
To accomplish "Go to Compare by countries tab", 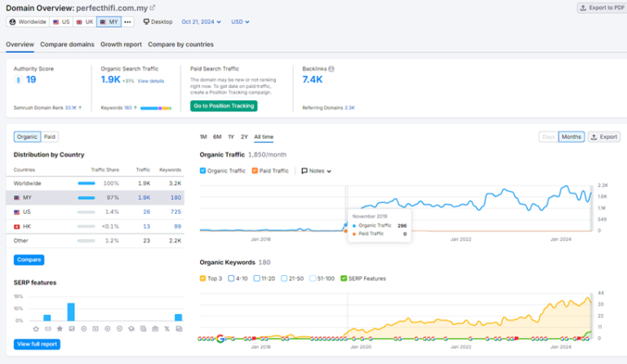I will pos(180,44).
